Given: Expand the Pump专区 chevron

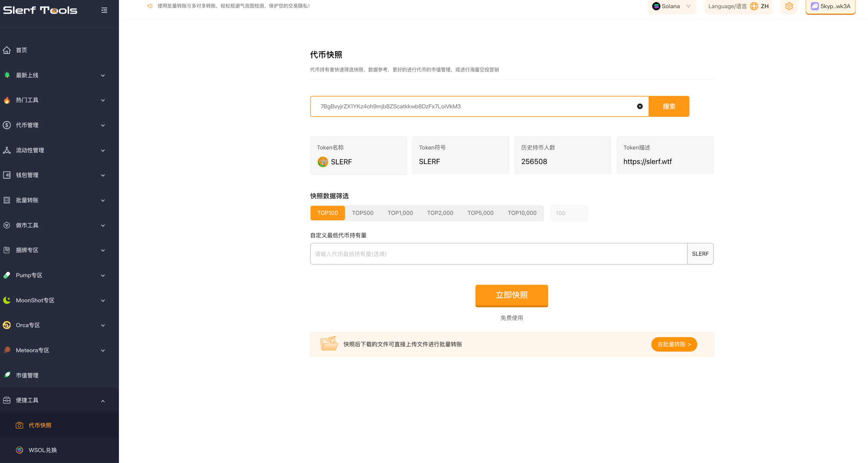Looking at the screenshot, I should coord(103,276).
